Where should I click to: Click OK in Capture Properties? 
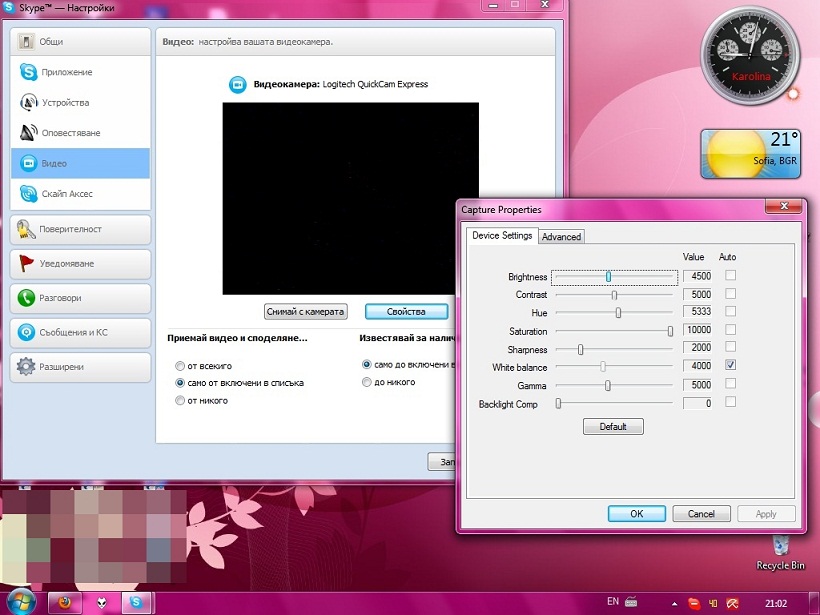636,514
